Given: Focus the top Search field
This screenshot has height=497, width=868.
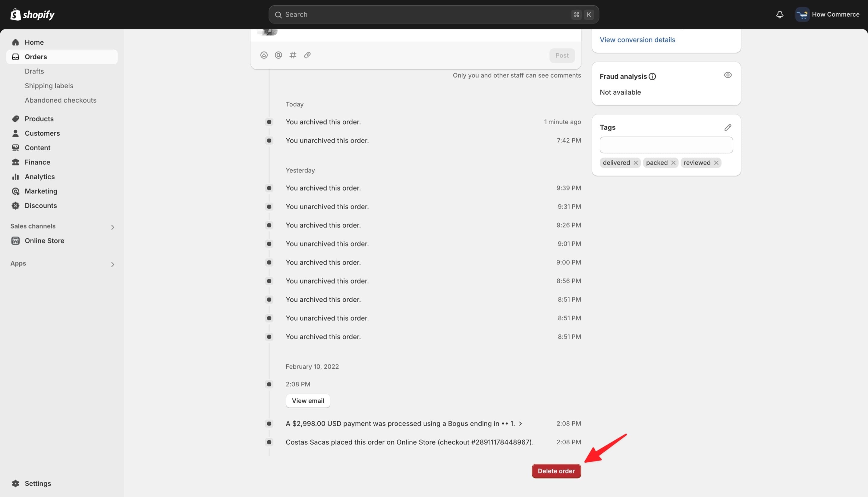Looking at the screenshot, I should point(433,15).
